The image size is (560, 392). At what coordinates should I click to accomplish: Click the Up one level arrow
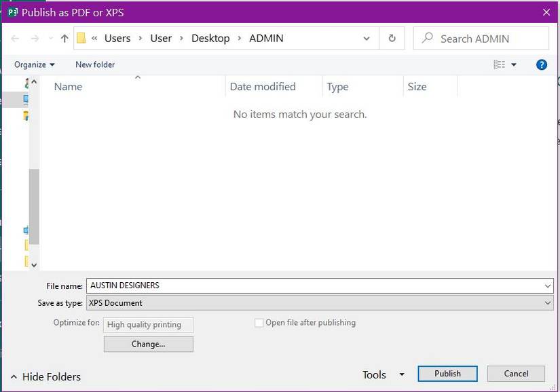pyautogui.click(x=64, y=38)
